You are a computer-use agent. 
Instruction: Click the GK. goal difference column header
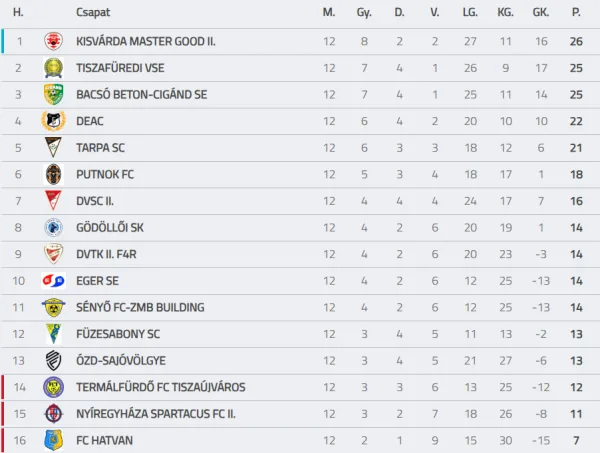(x=541, y=12)
